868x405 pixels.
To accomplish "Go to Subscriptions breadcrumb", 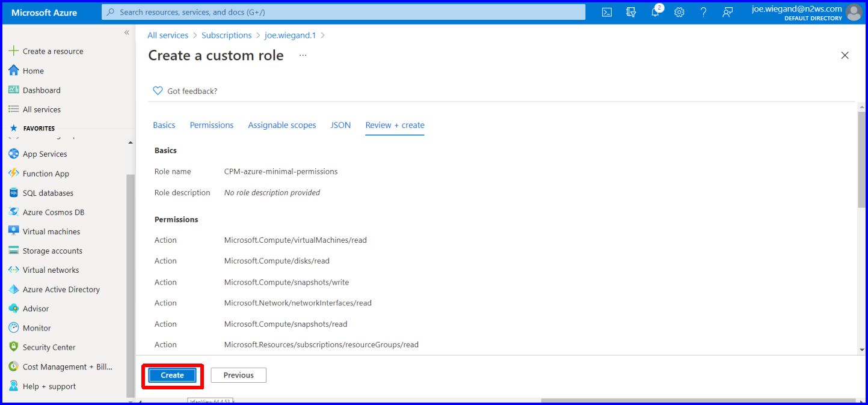I will [227, 35].
